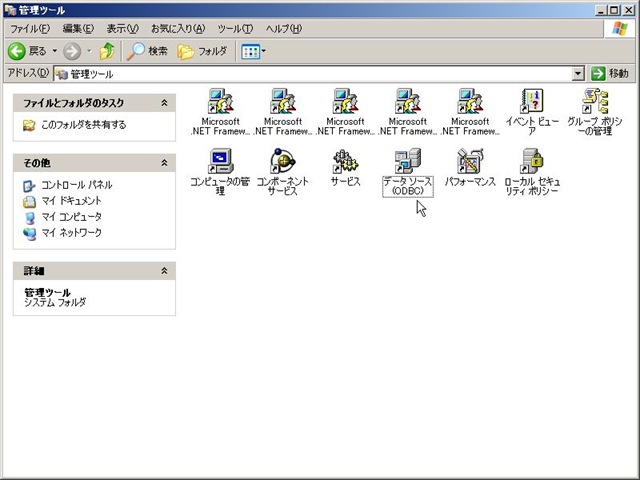Click システム フォルダ text in details
Image resolution: width=640 pixels, height=480 pixels.
coord(55,302)
